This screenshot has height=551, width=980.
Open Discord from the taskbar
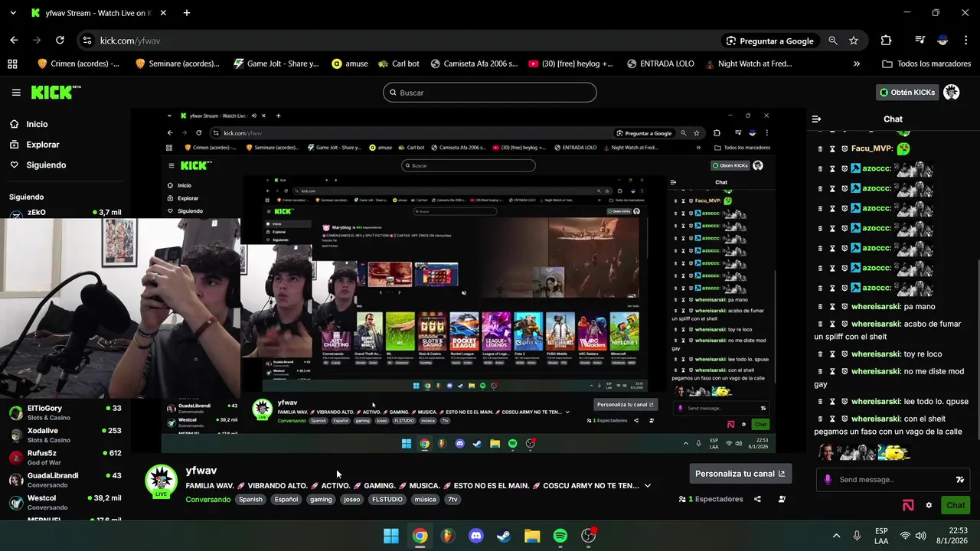(x=476, y=536)
